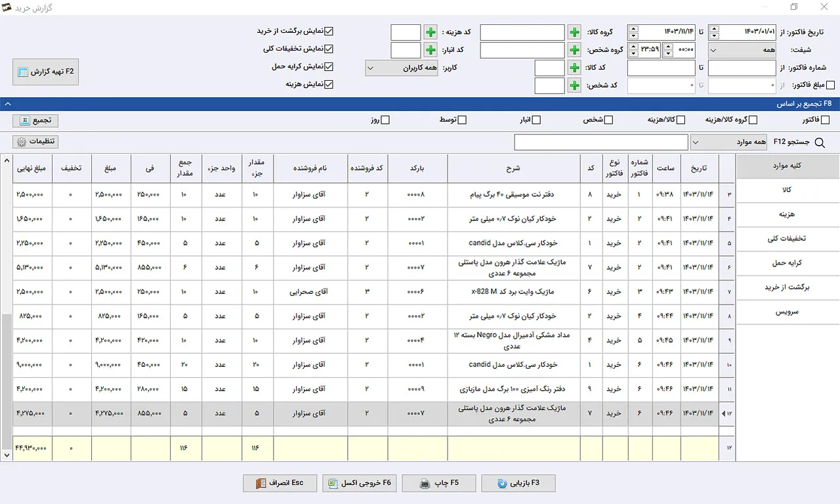Open the کاربر dropdown showing همه کاربران

[x=402, y=68]
